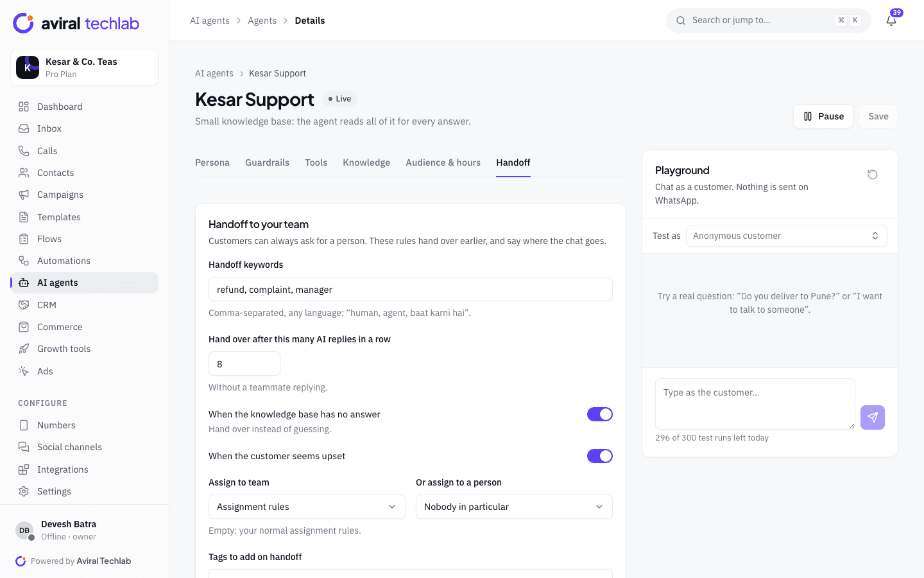The image size is (924, 578).
Task: Click the Commerce bag icon
Action: 24,327
